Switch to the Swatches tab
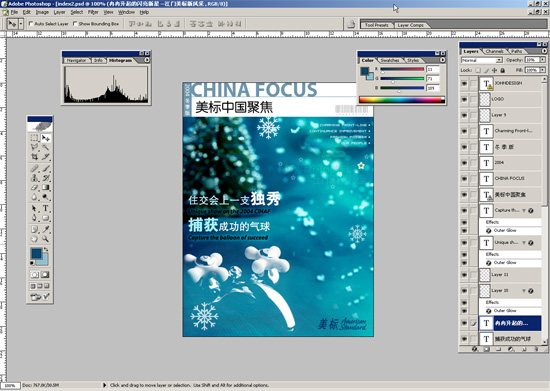 tap(390, 60)
